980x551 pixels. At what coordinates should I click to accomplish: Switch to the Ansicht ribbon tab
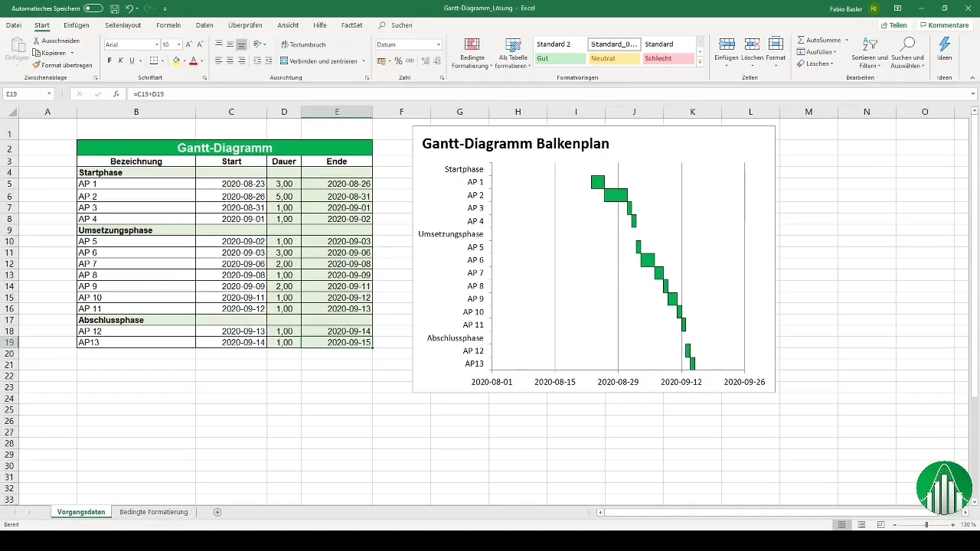[x=288, y=25]
